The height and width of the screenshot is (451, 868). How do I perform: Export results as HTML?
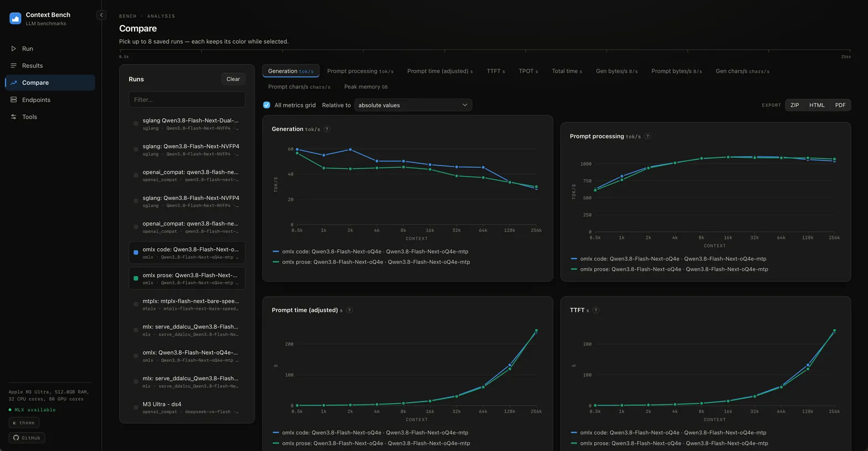click(x=817, y=105)
